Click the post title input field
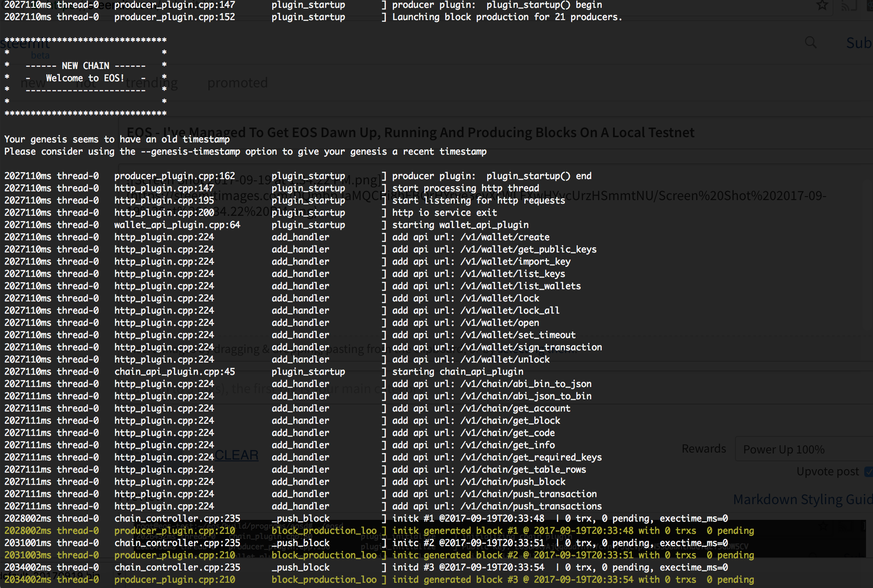 tap(410, 132)
